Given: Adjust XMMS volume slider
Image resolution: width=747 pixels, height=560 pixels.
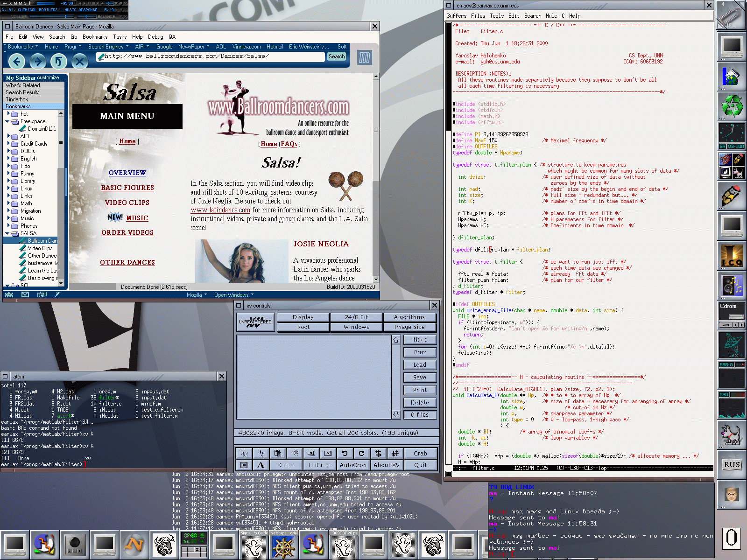Looking at the screenshot, I should (x=51, y=16).
